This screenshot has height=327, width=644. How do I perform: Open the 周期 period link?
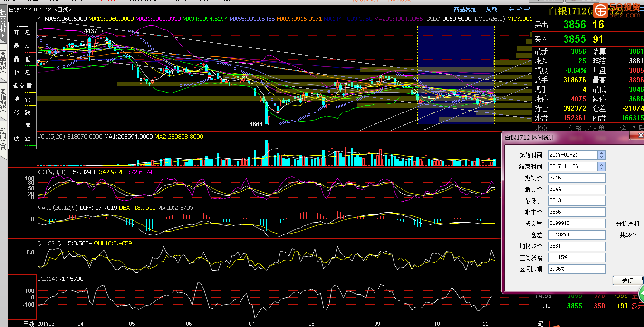click(x=492, y=9)
